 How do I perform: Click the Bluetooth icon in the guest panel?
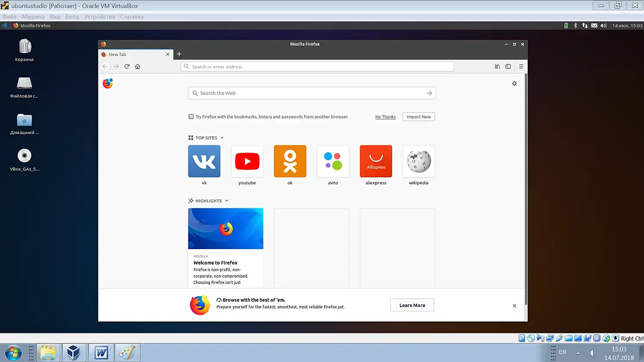tap(575, 26)
